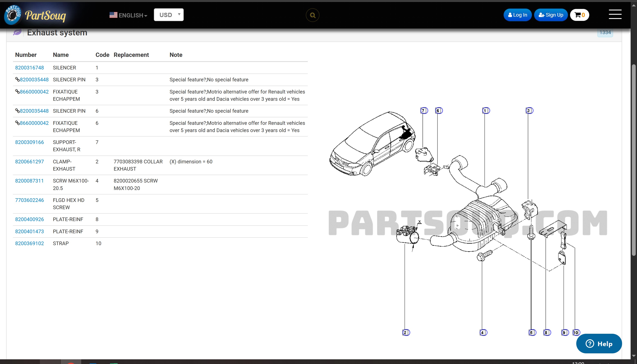Click the STRAP name cell
Viewport: 637px width, 364px height.
[61, 243]
